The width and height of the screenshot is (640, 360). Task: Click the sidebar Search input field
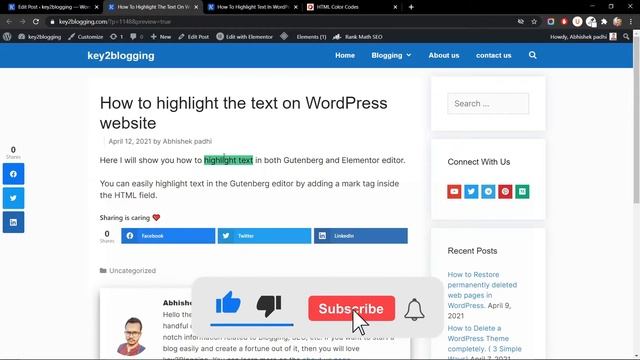(x=488, y=103)
